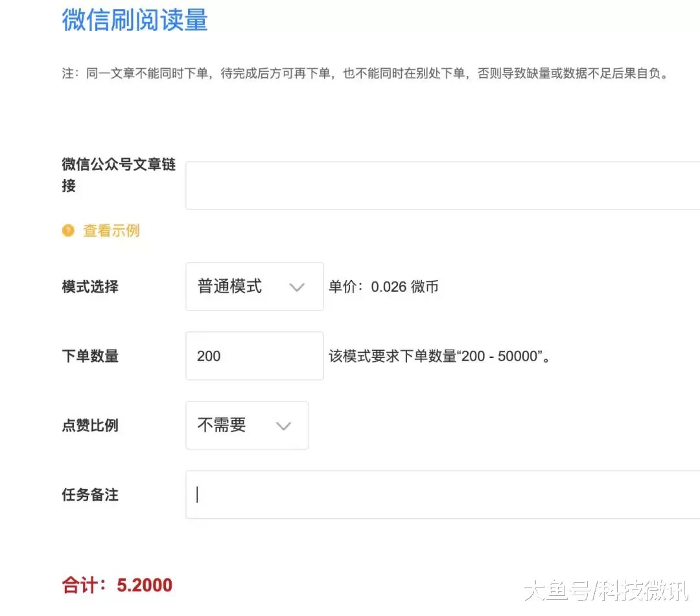
Task: Click the 模式选择 field label
Action: 90,287
